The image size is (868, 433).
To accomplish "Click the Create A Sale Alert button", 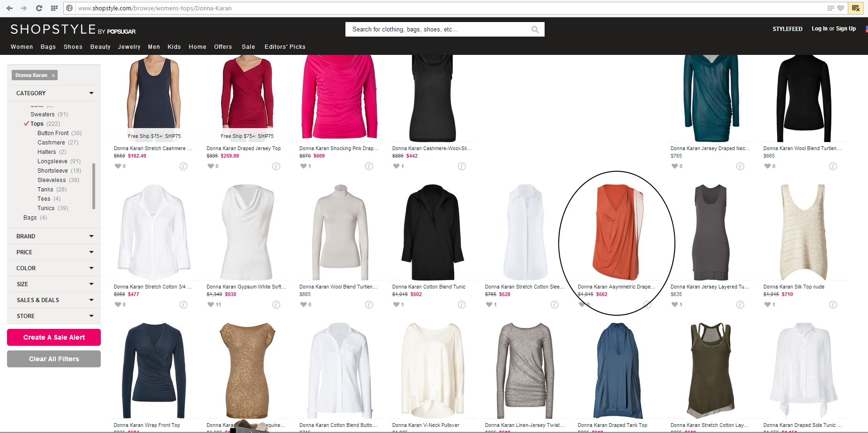I will coord(54,337).
